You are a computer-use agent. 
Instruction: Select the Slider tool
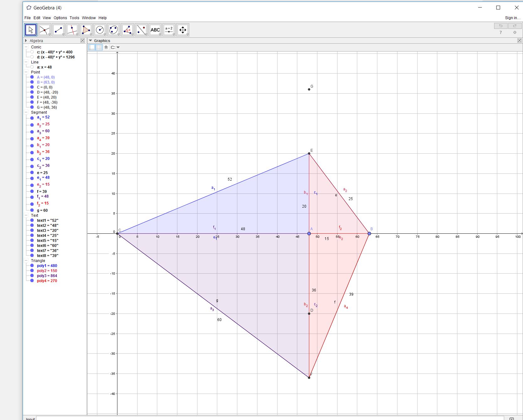tap(169, 30)
